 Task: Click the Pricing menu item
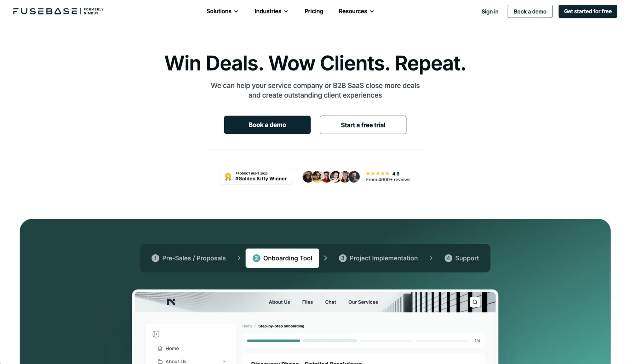coord(314,11)
